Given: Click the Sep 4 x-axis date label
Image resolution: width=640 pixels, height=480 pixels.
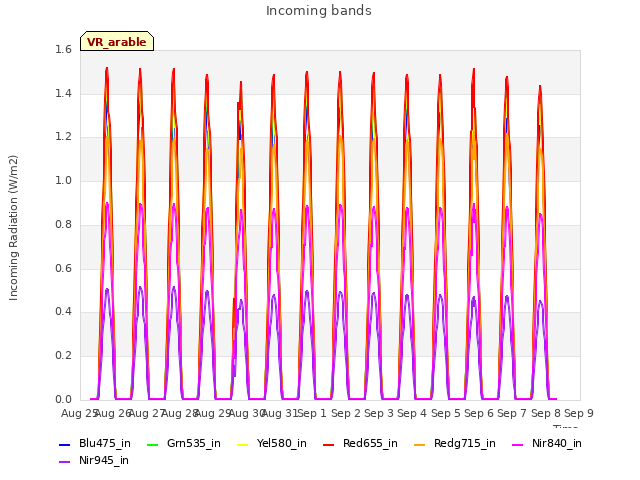Looking at the screenshot, I should point(412,413).
